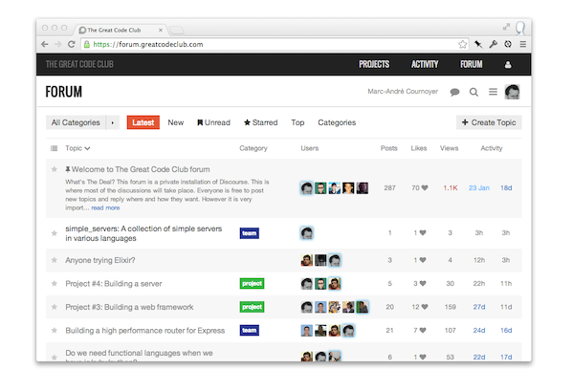Close The Great Code Club browser tab
This screenshot has width=573, height=392.
tap(161, 30)
